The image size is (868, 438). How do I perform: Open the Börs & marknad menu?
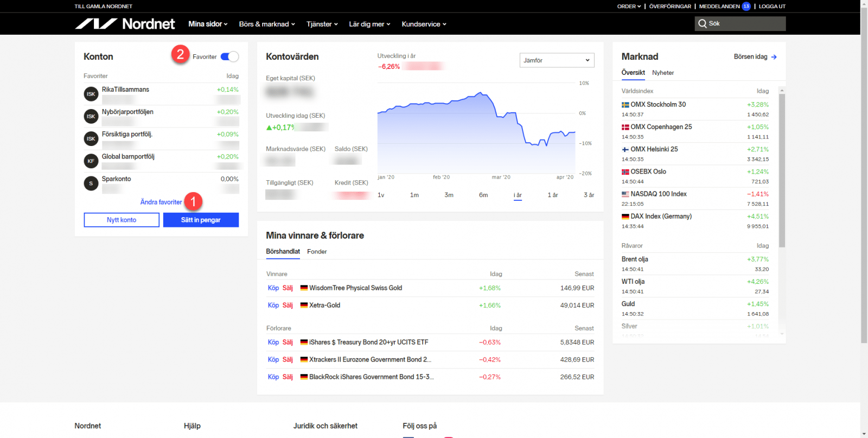[x=267, y=24]
